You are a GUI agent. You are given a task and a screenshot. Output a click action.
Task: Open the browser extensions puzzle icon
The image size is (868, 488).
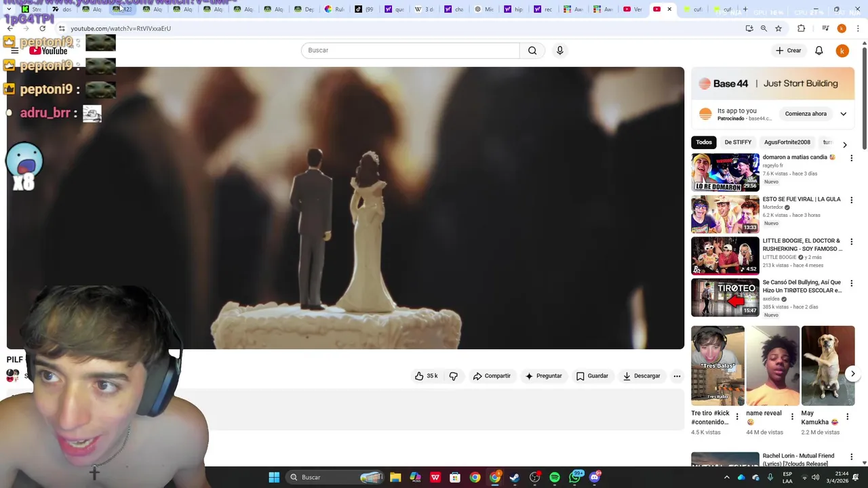[x=801, y=28]
